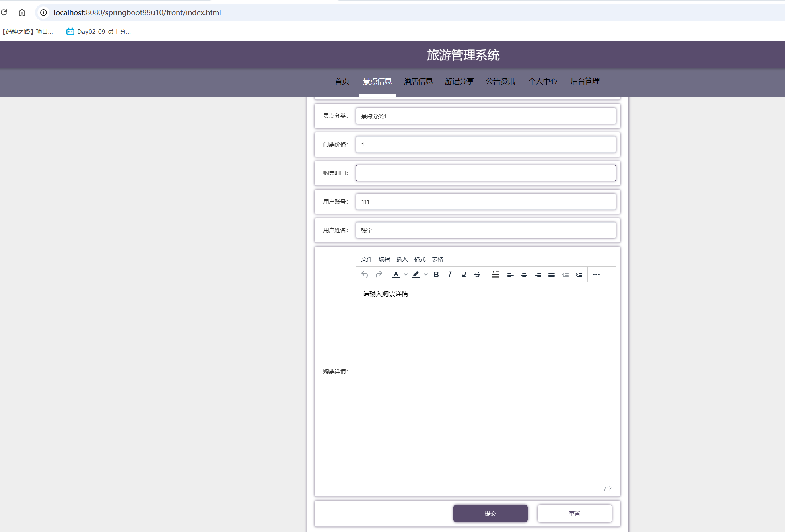Viewport: 785px width, 532px height.
Task: Click the browser reload icon
Action: coord(4,12)
